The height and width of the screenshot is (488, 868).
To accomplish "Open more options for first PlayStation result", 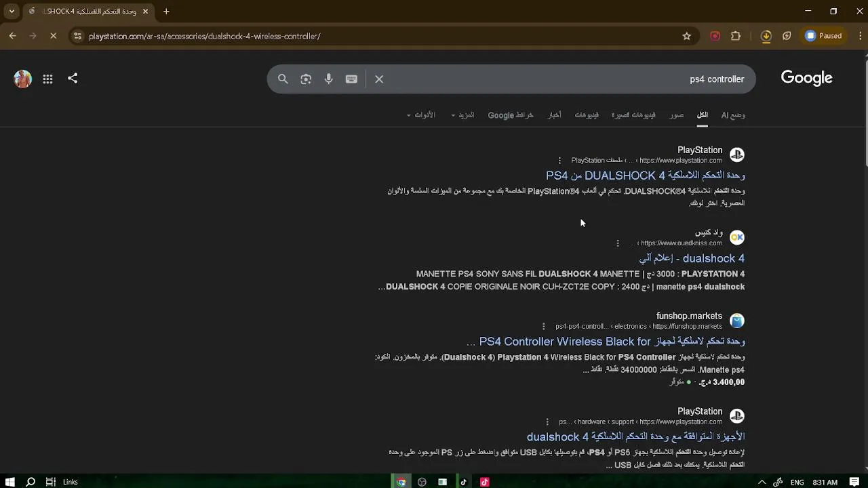I will [x=559, y=161].
